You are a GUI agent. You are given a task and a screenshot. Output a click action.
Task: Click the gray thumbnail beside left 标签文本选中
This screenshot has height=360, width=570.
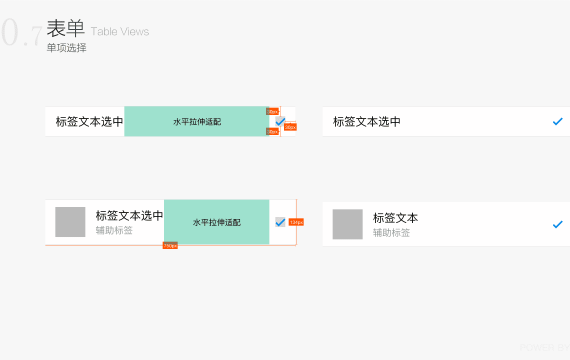click(70, 222)
